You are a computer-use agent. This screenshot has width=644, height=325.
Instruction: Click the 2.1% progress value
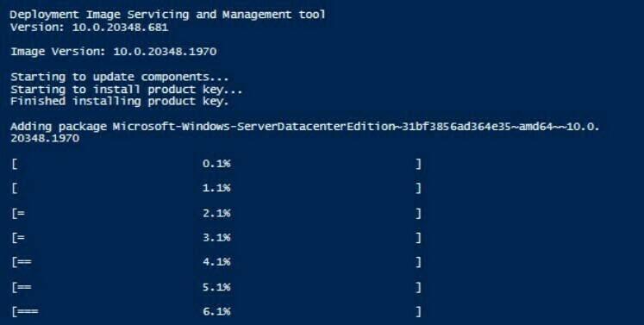coord(216,213)
